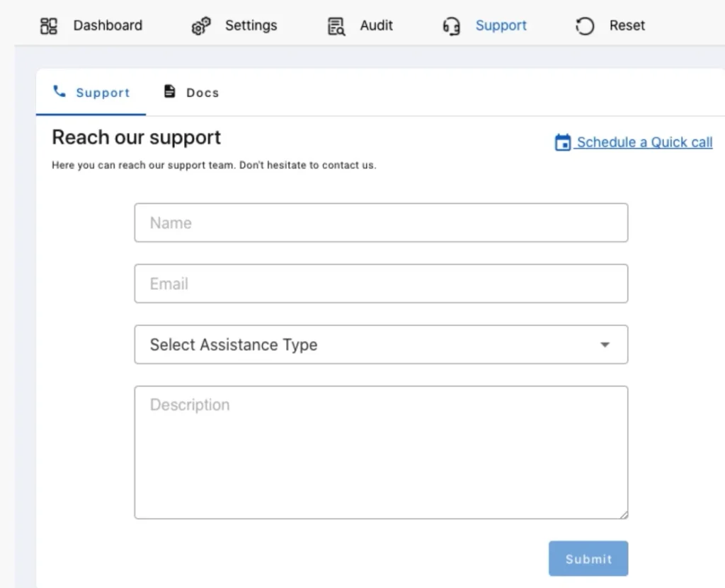Click the phone icon on the Support tab
Screen dimensions: 725x588
click(59, 91)
